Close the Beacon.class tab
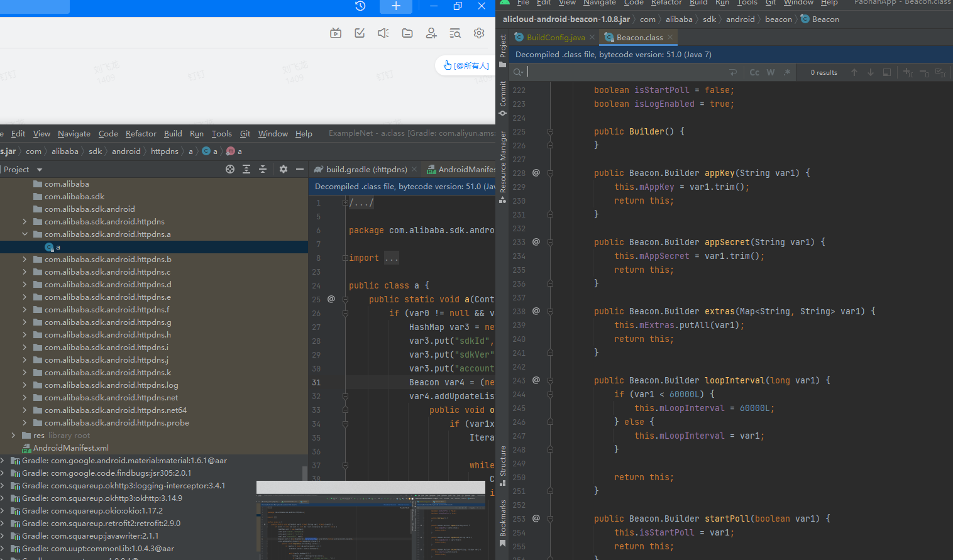Viewport: 953px width, 560px height. coord(670,37)
